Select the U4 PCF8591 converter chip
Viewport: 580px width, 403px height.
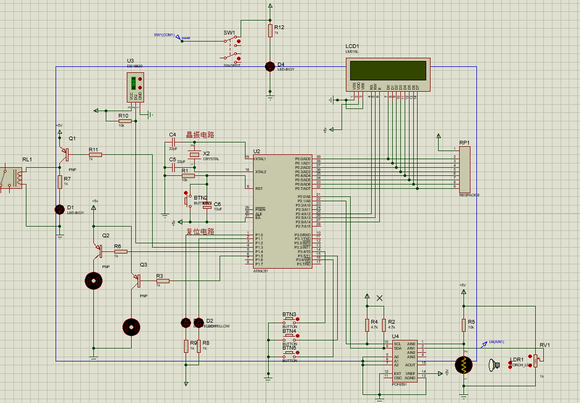(x=405, y=361)
